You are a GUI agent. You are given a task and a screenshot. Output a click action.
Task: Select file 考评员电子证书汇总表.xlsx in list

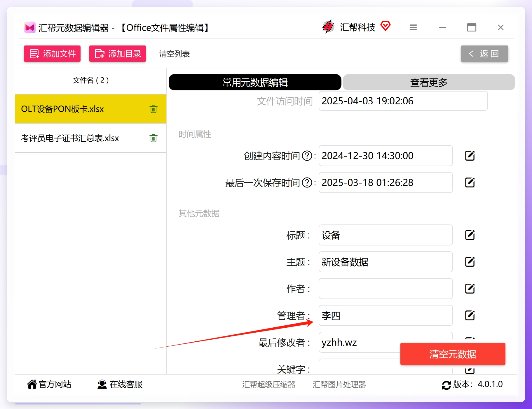coord(91,138)
